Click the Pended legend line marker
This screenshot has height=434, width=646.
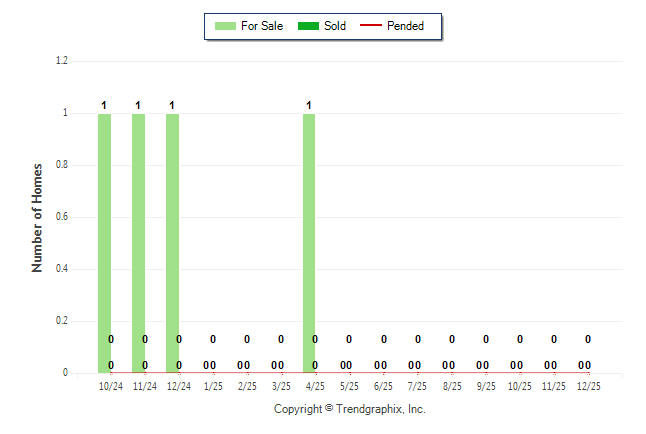point(371,26)
